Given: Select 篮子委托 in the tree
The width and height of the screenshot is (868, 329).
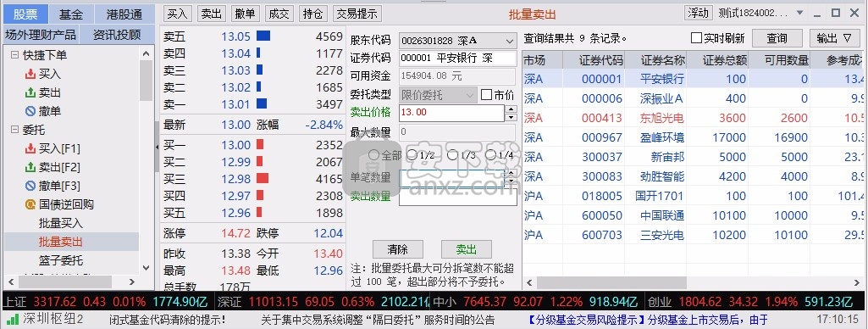Looking at the screenshot, I should coord(60,260).
